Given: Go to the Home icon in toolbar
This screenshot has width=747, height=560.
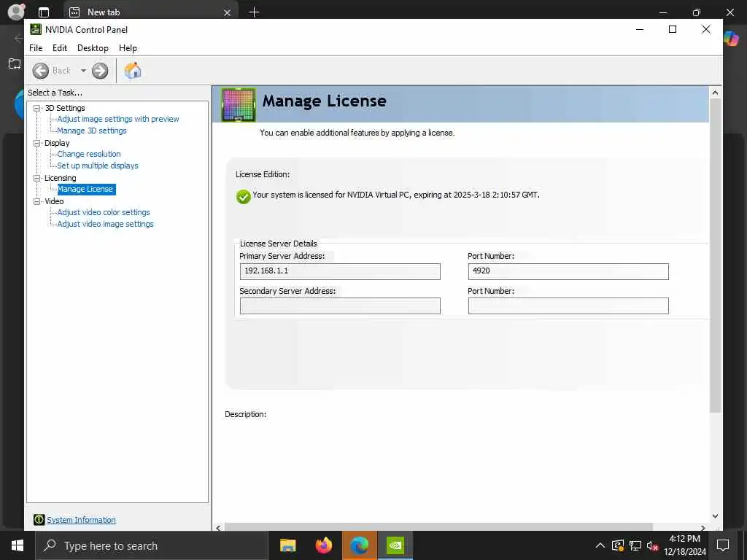Looking at the screenshot, I should (x=133, y=71).
